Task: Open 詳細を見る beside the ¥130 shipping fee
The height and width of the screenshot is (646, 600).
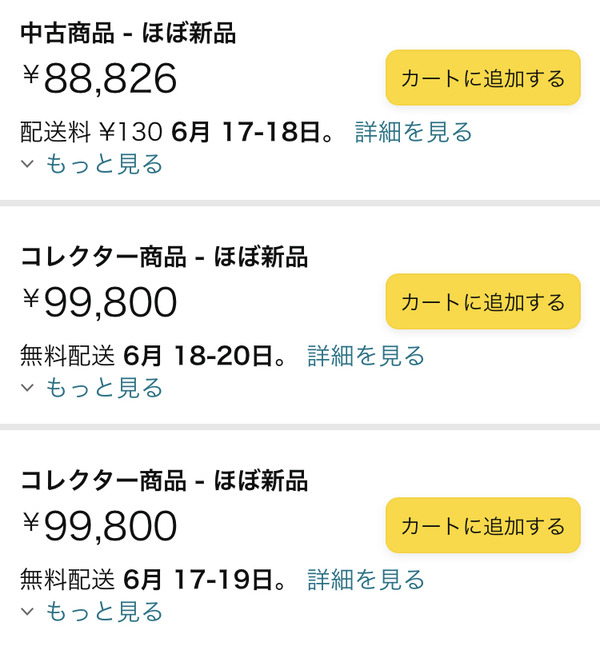Action: click(413, 132)
